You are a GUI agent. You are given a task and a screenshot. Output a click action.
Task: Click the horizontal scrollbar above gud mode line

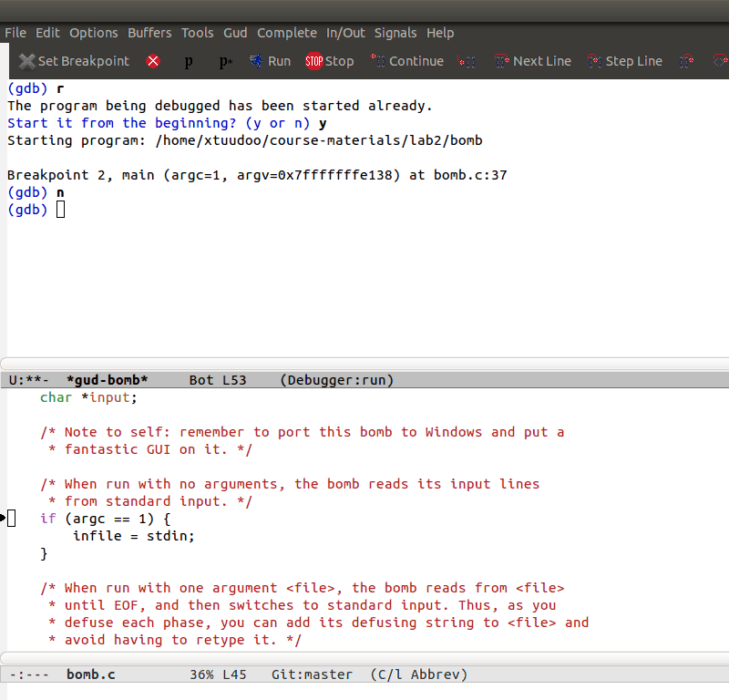pyautogui.click(x=364, y=365)
